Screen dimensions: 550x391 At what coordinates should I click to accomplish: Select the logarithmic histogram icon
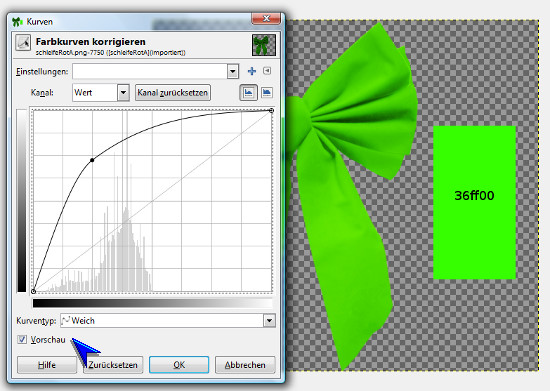267,93
